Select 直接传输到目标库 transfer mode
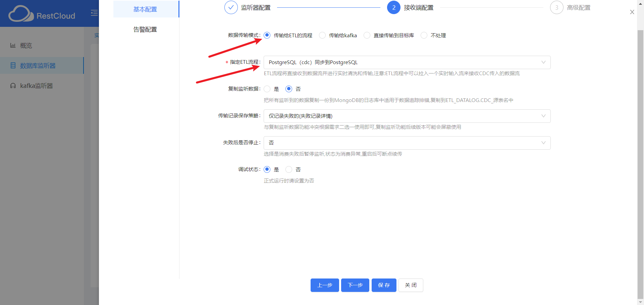This screenshot has height=305, width=644. (x=367, y=35)
